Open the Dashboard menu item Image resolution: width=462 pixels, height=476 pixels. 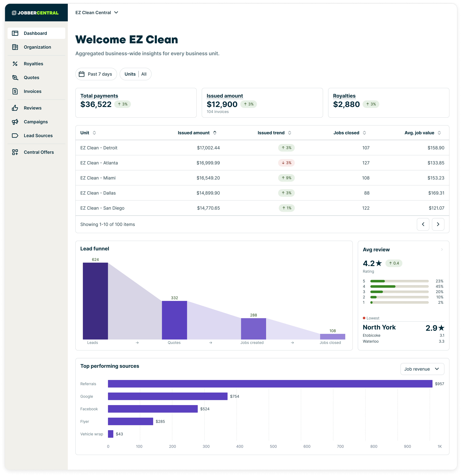36,33
